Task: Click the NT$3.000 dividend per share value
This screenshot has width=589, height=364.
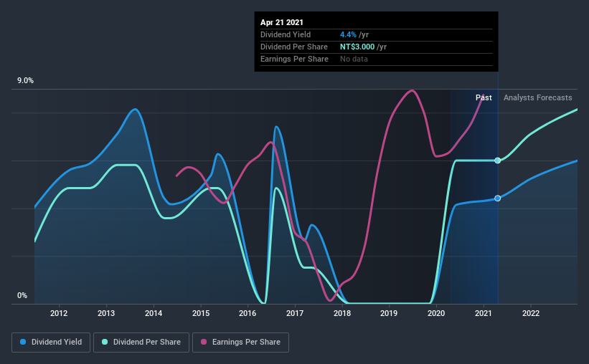Action: (357, 47)
